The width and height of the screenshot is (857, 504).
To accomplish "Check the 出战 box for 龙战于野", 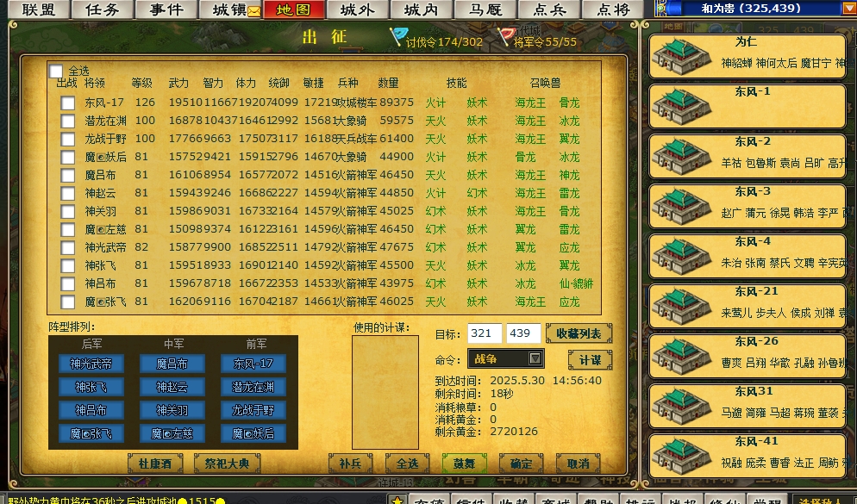I will 68,139.
